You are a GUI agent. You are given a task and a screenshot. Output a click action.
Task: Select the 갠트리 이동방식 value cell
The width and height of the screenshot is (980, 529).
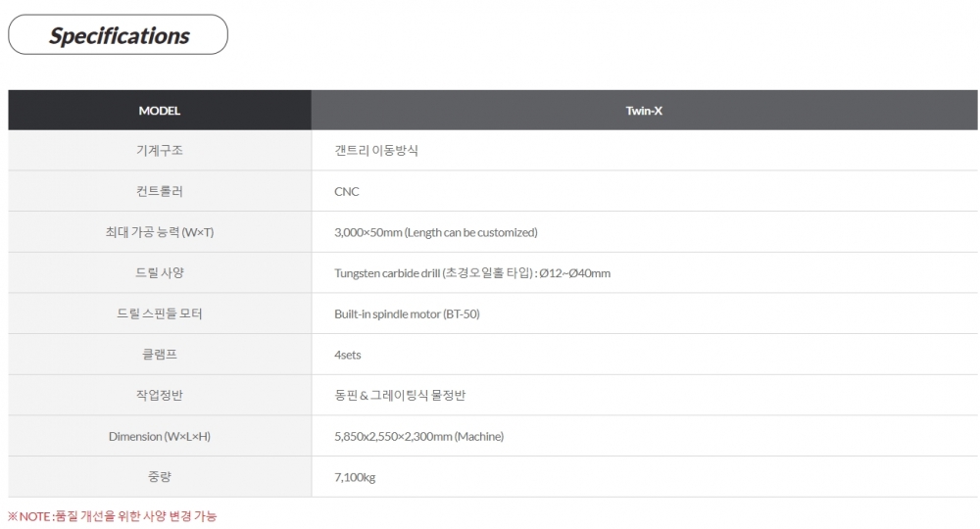pyautogui.click(x=376, y=151)
